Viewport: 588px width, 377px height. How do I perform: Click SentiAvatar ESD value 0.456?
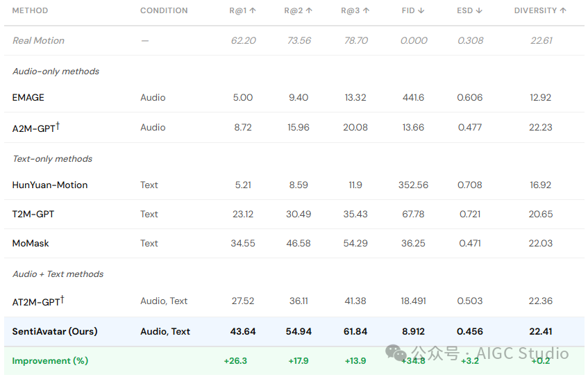[470, 332]
